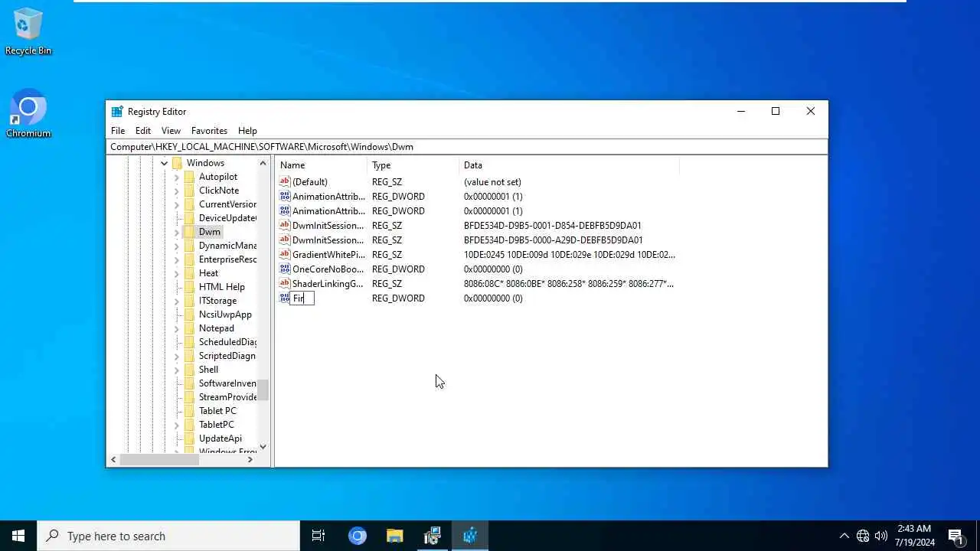Image resolution: width=980 pixels, height=551 pixels.
Task: Open the Help menu
Action: (247, 131)
